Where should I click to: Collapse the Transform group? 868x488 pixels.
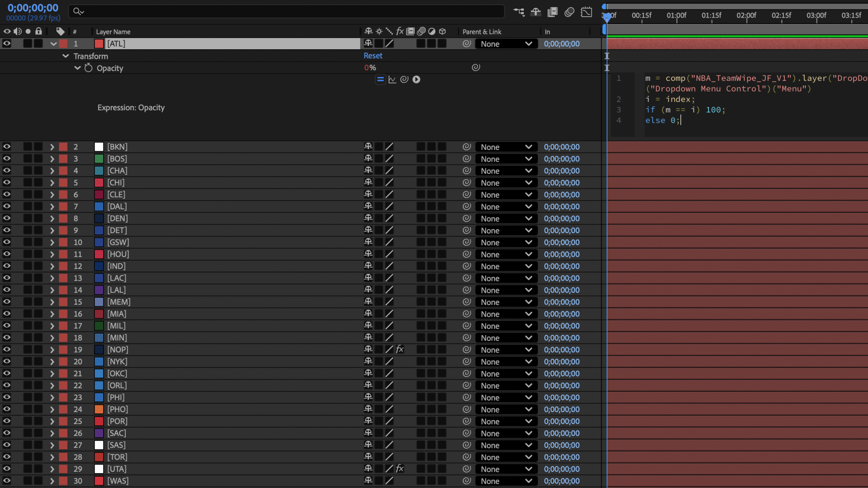65,56
